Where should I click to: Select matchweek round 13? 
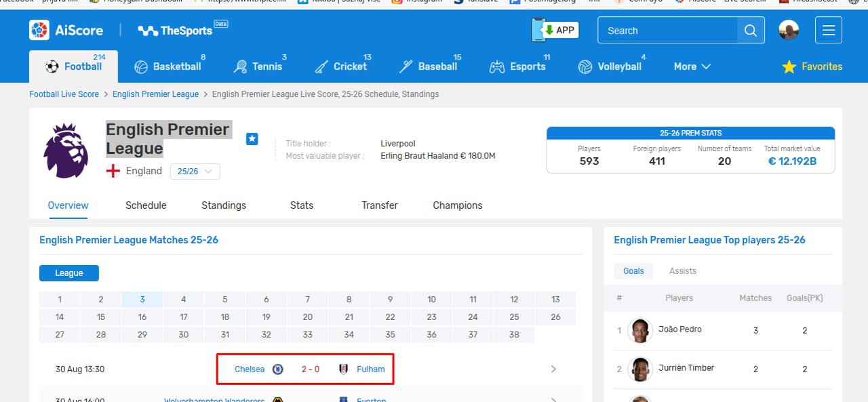click(555, 299)
